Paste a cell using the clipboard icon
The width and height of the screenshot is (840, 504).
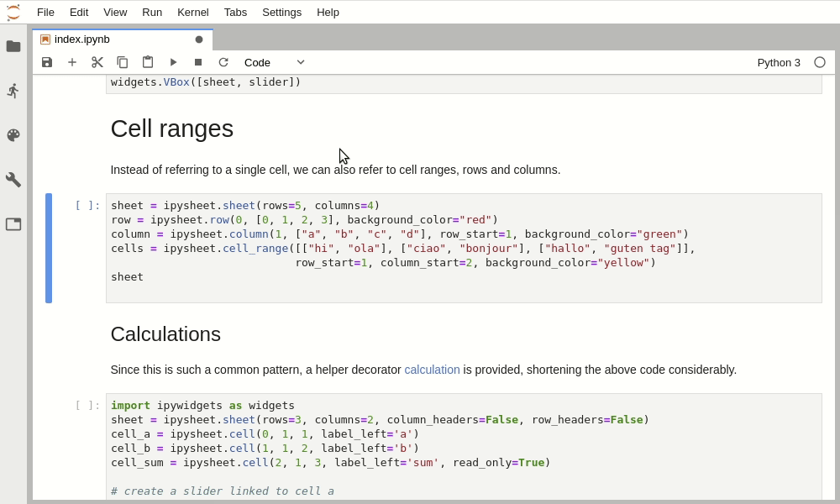click(148, 62)
